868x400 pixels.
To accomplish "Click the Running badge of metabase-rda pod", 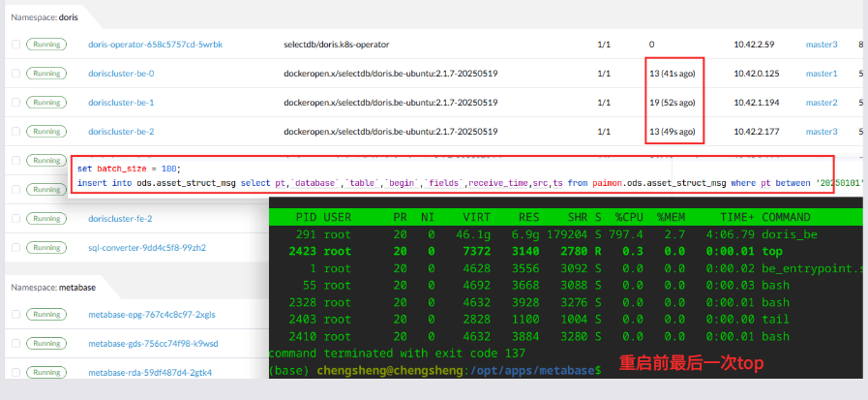I will 46,372.
